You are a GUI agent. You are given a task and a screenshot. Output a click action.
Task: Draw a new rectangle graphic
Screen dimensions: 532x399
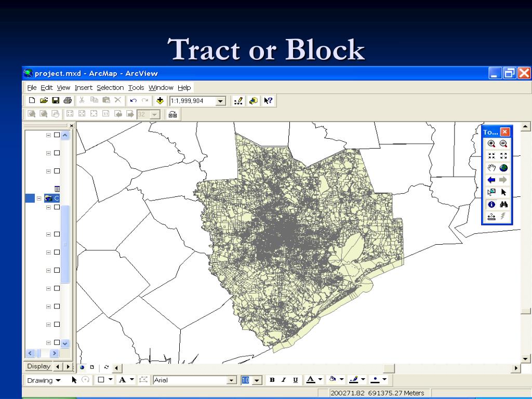(x=101, y=380)
